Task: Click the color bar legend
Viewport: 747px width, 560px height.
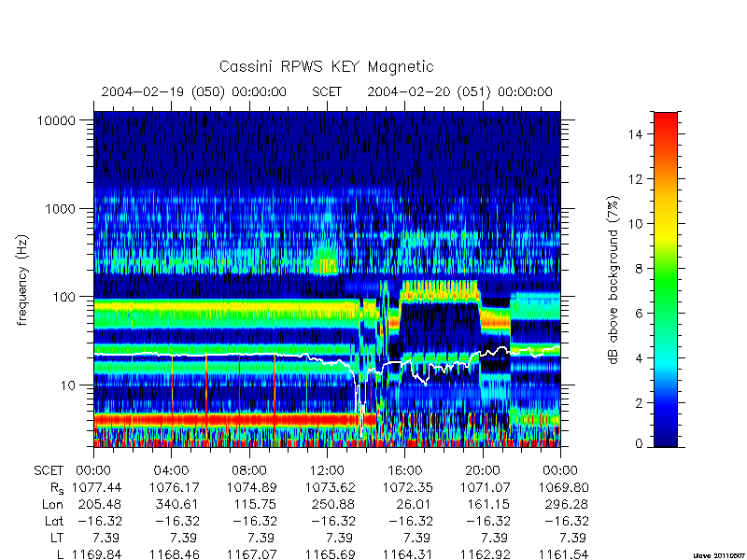Action: tap(666, 279)
